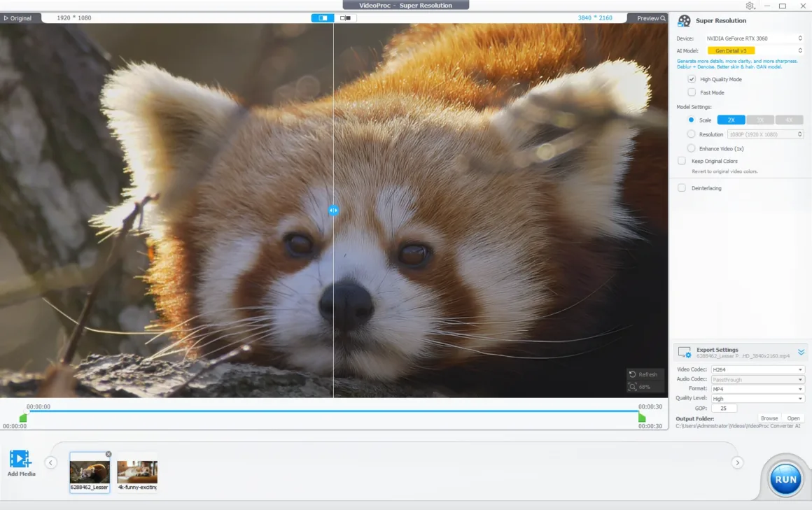Select the Resolution radio button

click(691, 134)
